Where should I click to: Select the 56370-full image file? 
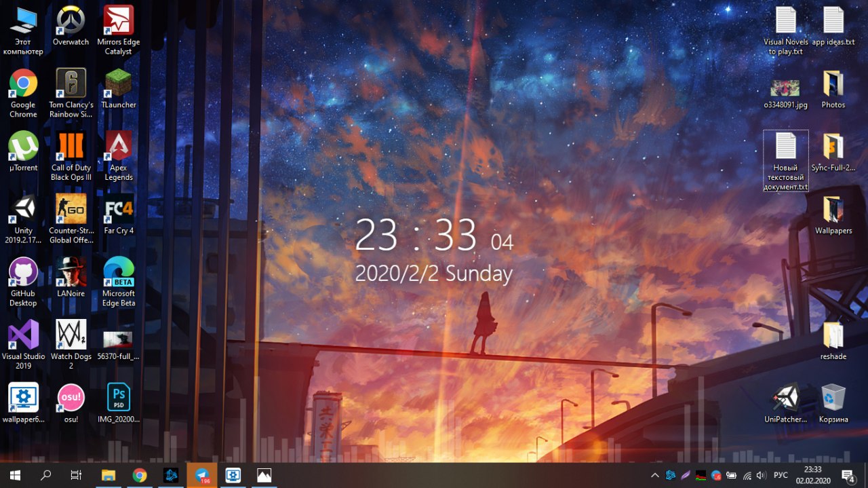[x=118, y=345]
